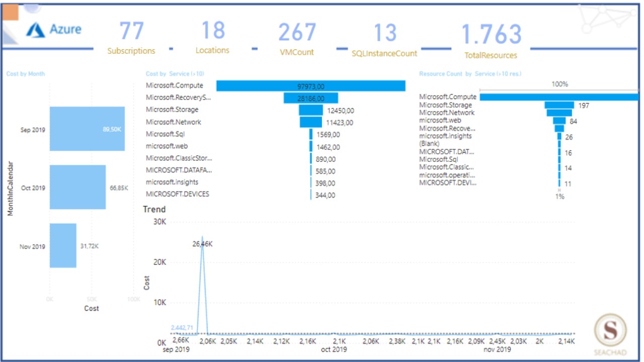Click MICROSOFT.DEVI... label in resource funnel
644x362 pixels.
[448, 183]
